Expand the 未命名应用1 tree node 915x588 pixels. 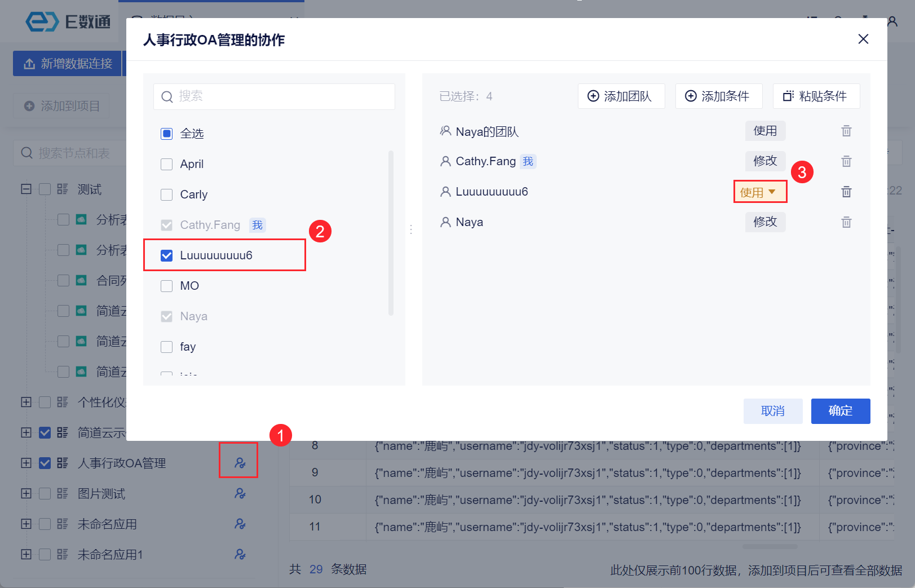tap(26, 554)
